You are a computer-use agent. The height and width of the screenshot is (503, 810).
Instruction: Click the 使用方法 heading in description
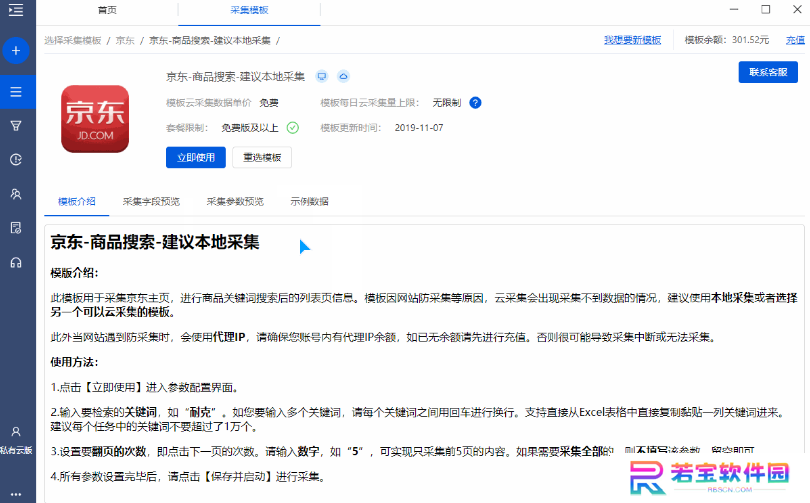point(74,362)
